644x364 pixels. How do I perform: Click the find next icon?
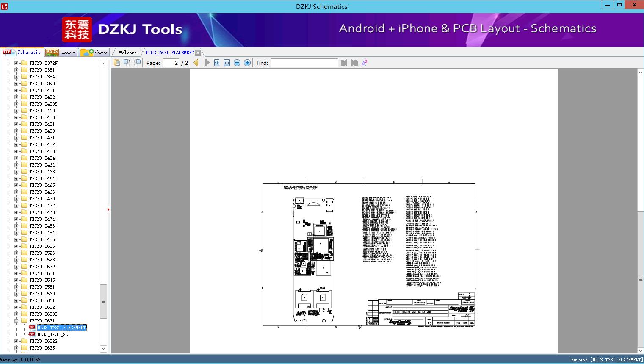click(x=354, y=63)
